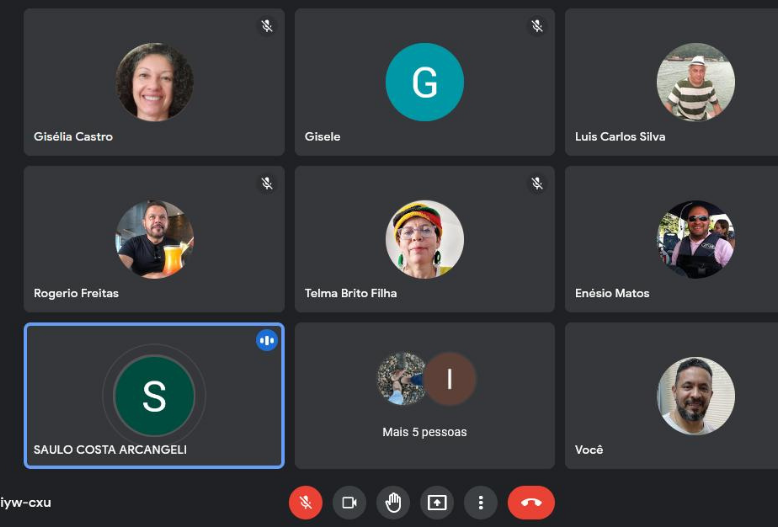Viewport: 778px width, 527px height.
Task: Click Gisélia Castro's muted mic icon
Action: coord(267,26)
